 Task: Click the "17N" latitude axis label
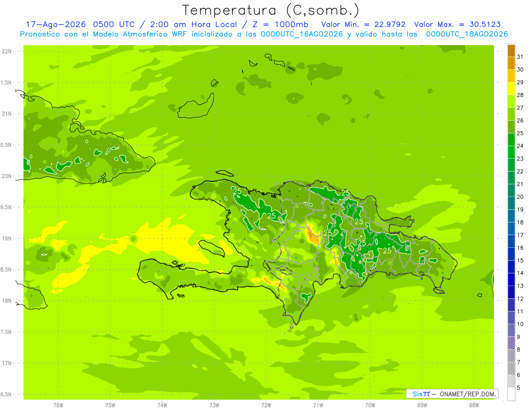[x=8, y=364]
